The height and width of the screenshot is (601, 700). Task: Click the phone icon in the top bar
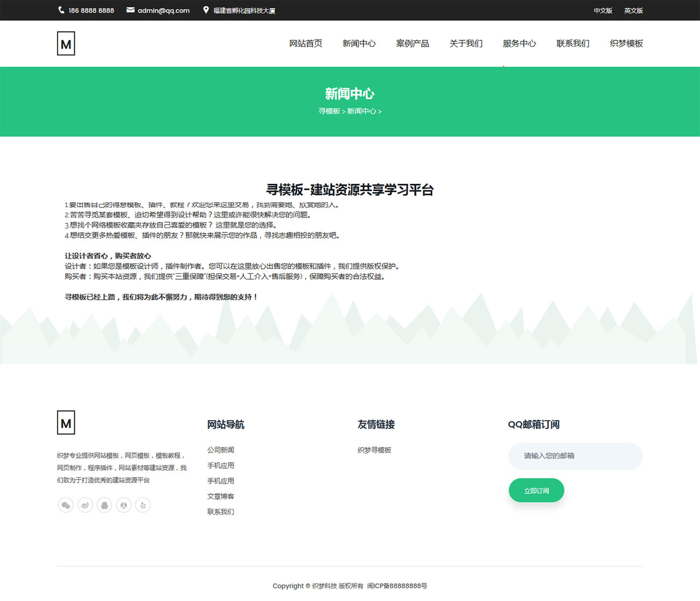point(61,10)
